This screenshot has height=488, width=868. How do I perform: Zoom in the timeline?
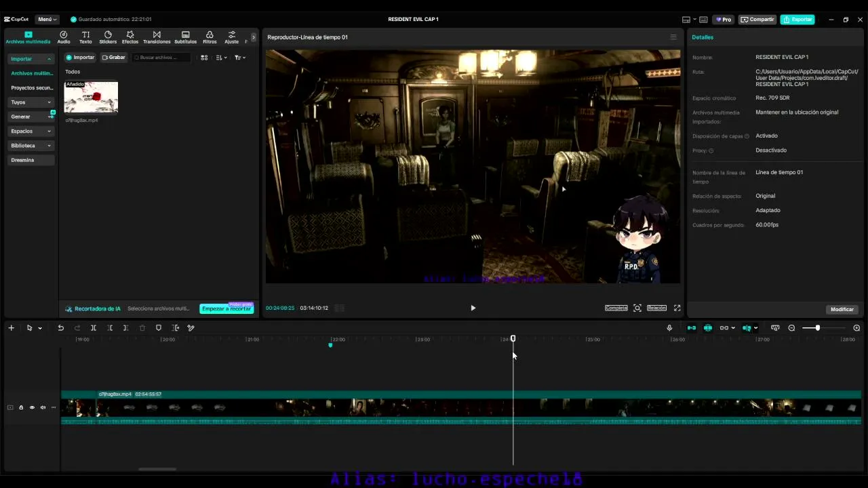pyautogui.click(x=856, y=328)
